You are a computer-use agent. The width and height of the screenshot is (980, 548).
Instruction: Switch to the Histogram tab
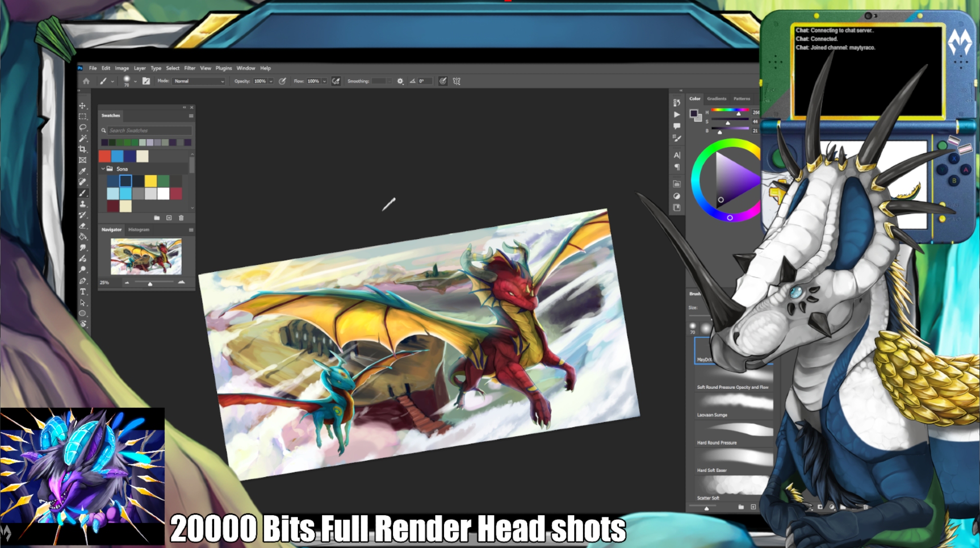tap(139, 230)
